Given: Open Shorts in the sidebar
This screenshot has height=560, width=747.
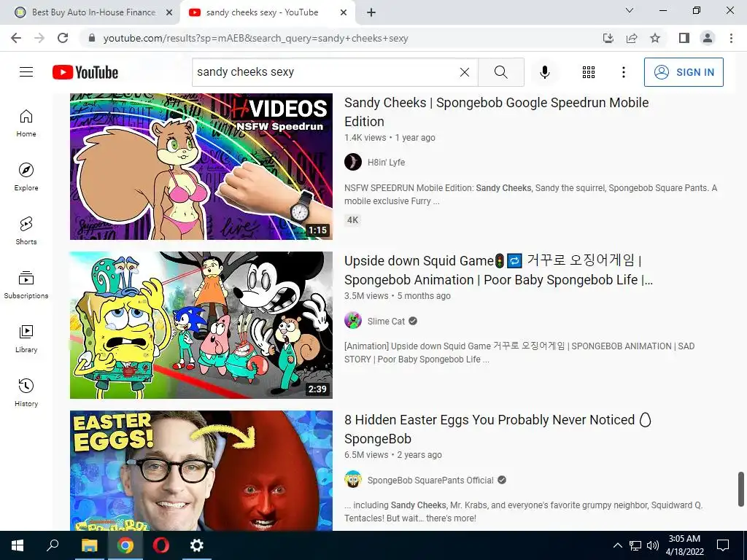Looking at the screenshot, I should 26,230.
